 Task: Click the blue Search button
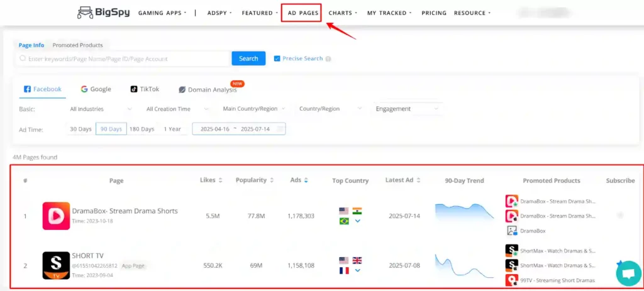[248, 58]
